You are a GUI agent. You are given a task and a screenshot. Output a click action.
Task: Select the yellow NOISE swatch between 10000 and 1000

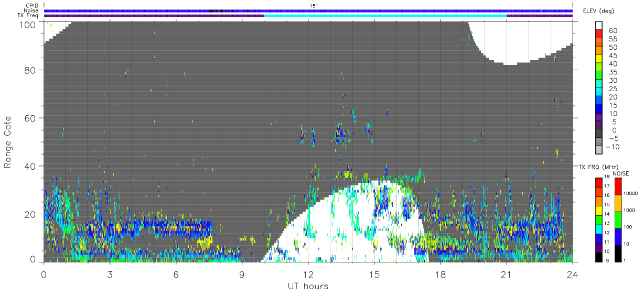[617, 203]
